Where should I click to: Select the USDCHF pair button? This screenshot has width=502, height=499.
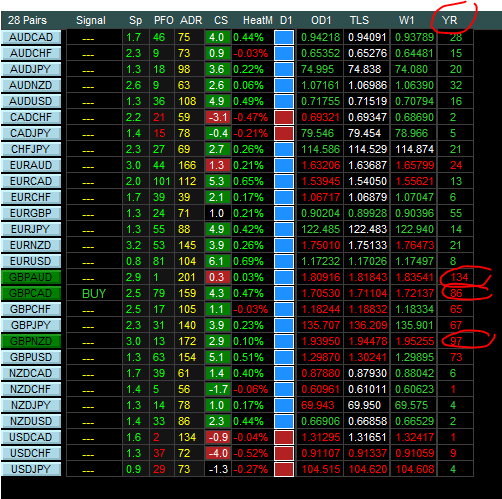(31, 453)
